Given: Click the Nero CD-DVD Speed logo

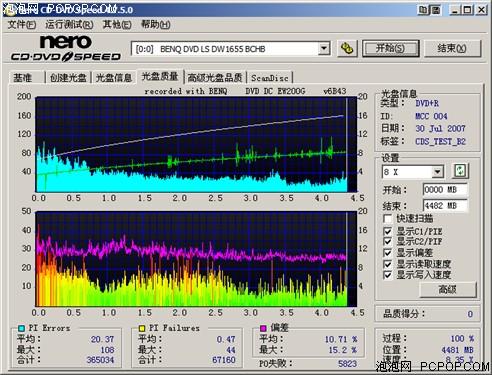Looking at the screenshot, I should pyautogui.click(x=65, y=48).
